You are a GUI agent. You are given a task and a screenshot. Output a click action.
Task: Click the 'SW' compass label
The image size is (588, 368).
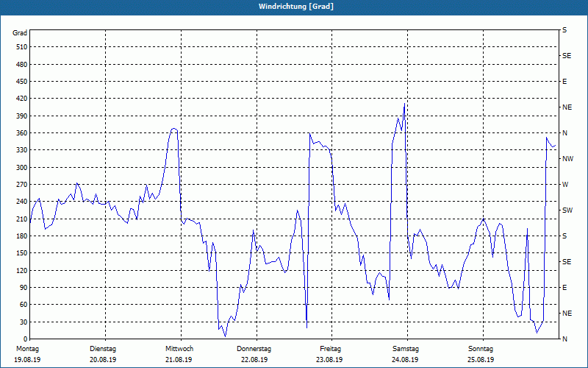pyautogui.click(x=567, y=210)
